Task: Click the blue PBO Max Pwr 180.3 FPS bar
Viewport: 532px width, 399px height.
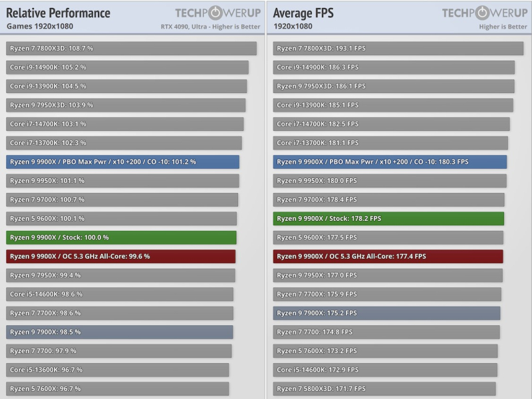Action: click(390, 162)
